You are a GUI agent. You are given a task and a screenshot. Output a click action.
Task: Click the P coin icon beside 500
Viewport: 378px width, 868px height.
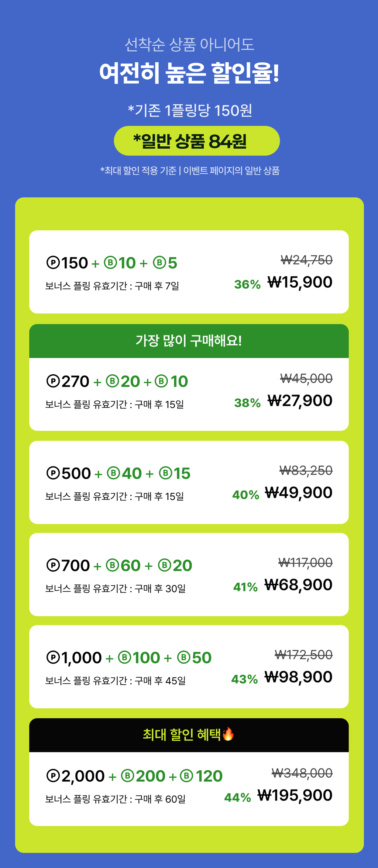coord(53,473)
